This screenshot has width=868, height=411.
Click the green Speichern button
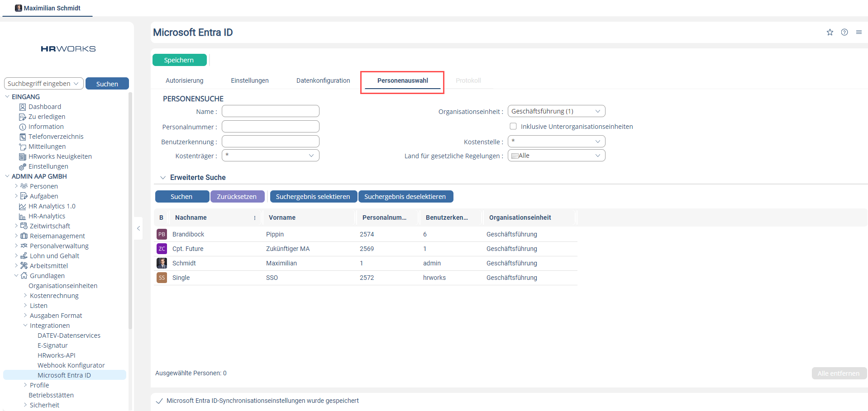pyautogui.click(x=179, y=60)
